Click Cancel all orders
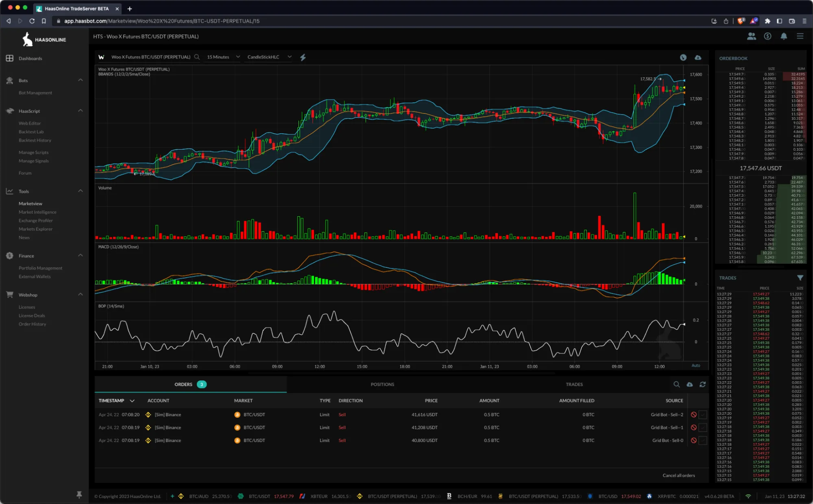The width and height of the screenshot is (813, 504). 678,475
